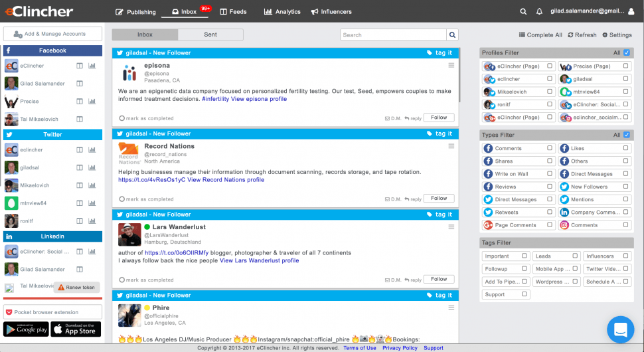This screenshot has width=644, height=352.
Task: Click the Phire profile avatar
Action: coord(129,315)
